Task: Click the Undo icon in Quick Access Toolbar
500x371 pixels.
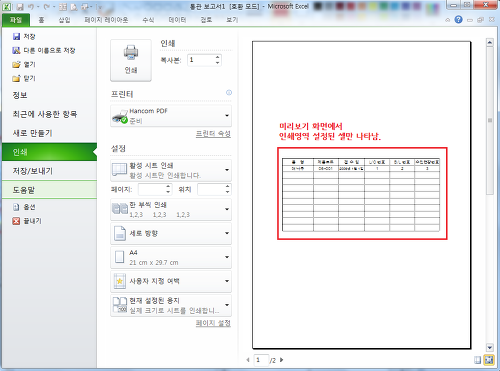Action: pyautogui.click(x=31, y=7)
